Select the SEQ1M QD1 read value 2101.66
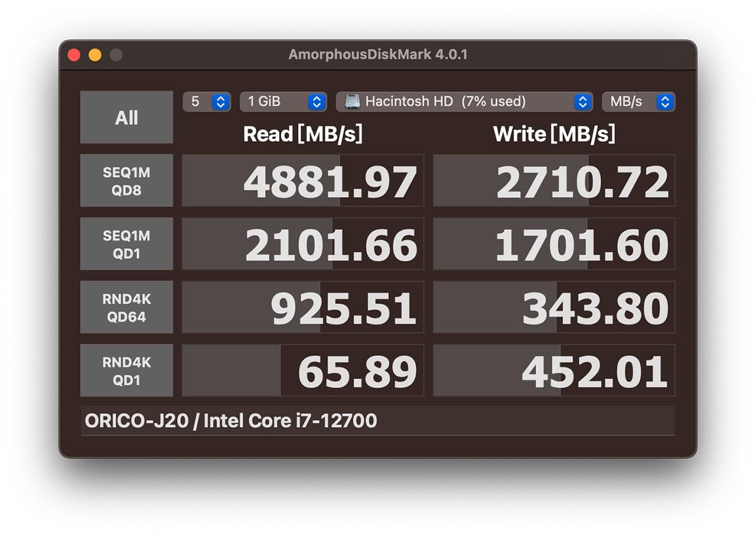The height and width of the screenshot is (536, 756). (303, 244)
